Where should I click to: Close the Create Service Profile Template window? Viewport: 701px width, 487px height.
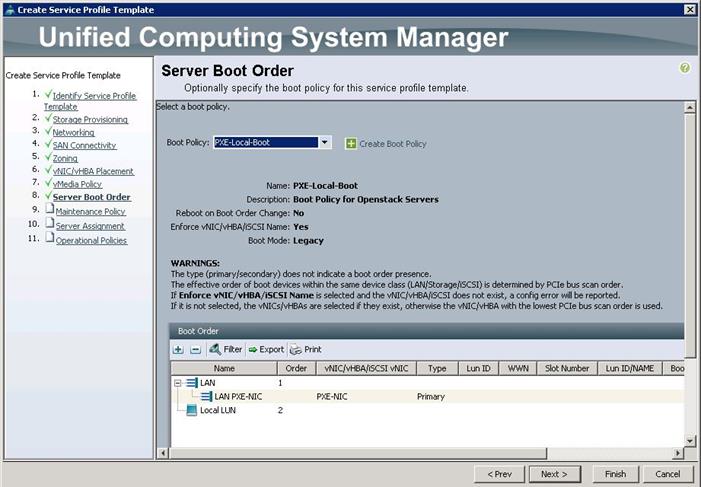(x=690, y=9)
